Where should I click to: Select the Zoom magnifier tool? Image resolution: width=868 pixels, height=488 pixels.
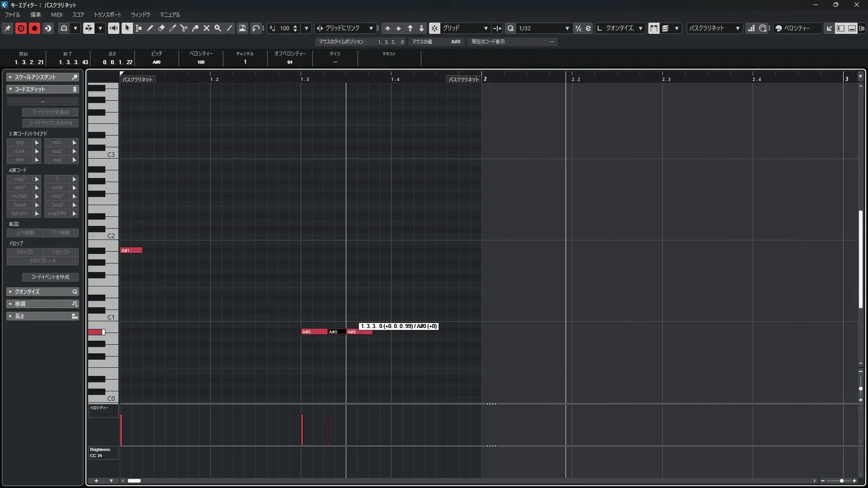pyautogui.click(x=218, y=28)
